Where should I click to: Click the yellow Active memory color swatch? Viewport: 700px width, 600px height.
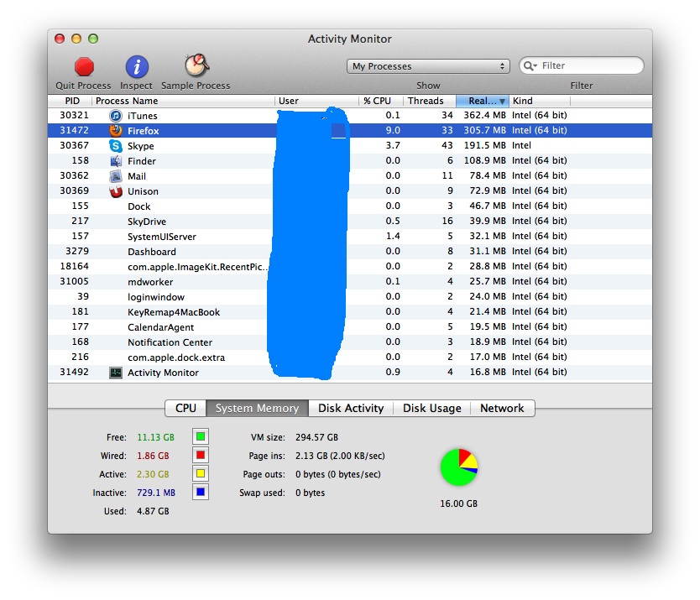(201, 473)
